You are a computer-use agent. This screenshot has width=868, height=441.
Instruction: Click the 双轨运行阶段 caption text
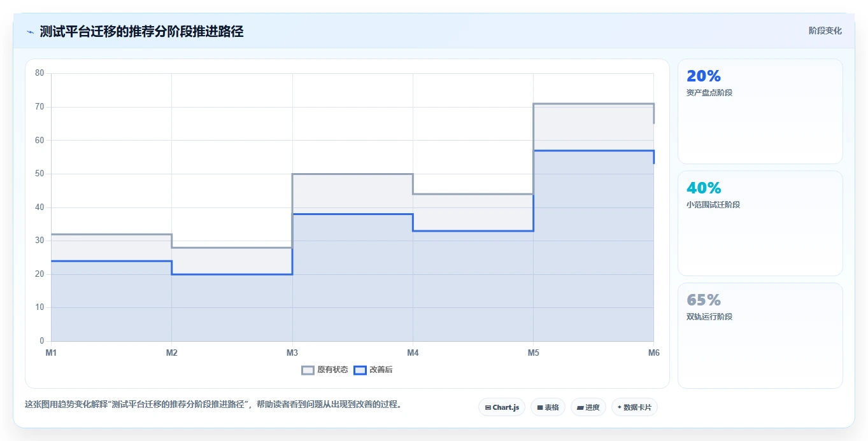[709, 317]
